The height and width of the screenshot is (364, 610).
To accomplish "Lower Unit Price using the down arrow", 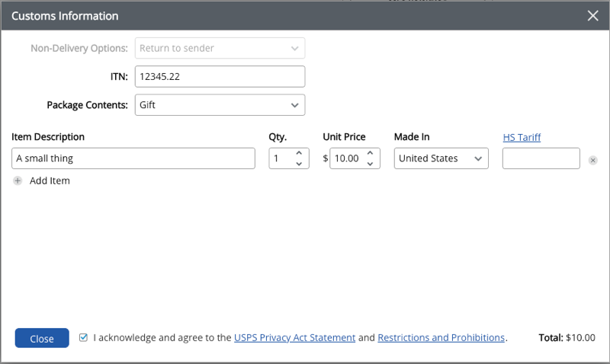I will pos(370,164).
